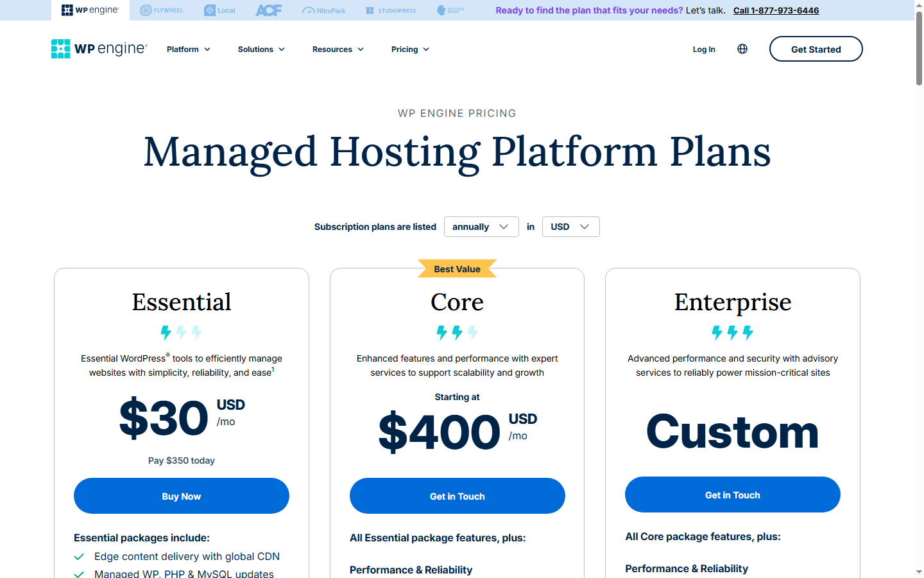Expand the Resources navigation menu
This screenshot has height=578, width=924.
(338, 49)
